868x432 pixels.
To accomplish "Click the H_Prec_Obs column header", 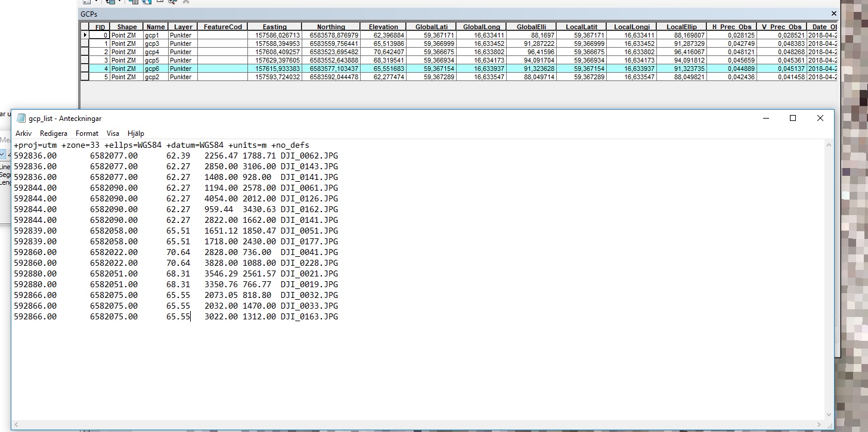I will [731, 27].
